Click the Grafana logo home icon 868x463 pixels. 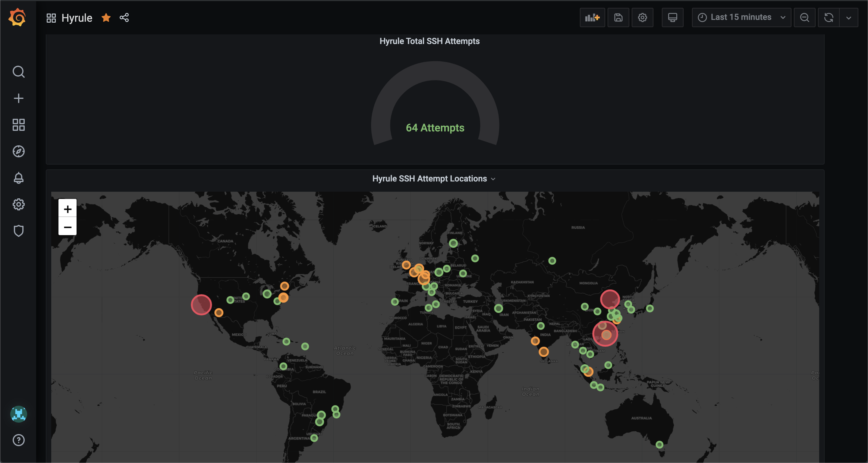(x=17, y=17)
